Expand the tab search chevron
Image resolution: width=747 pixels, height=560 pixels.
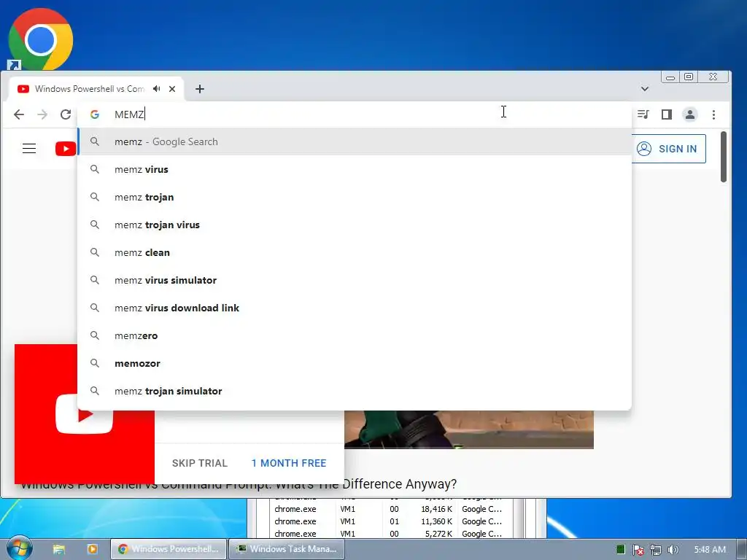tap(645, 88)
